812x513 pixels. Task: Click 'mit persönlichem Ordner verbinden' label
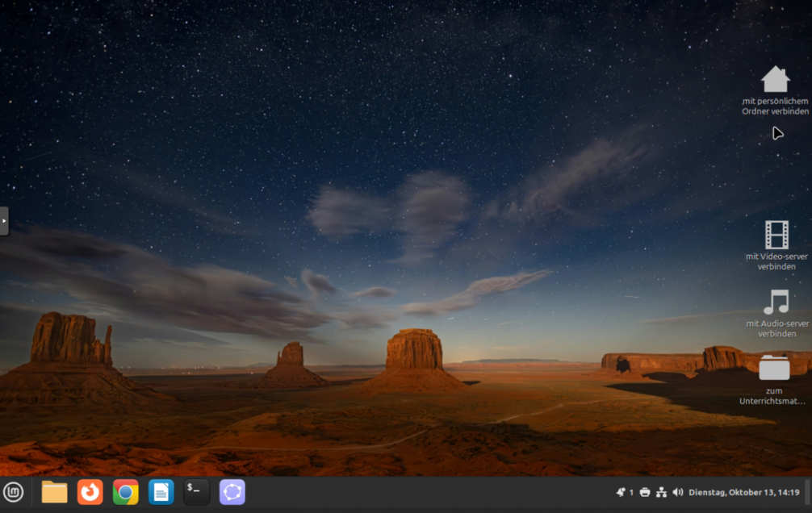[x=775, y=106]
